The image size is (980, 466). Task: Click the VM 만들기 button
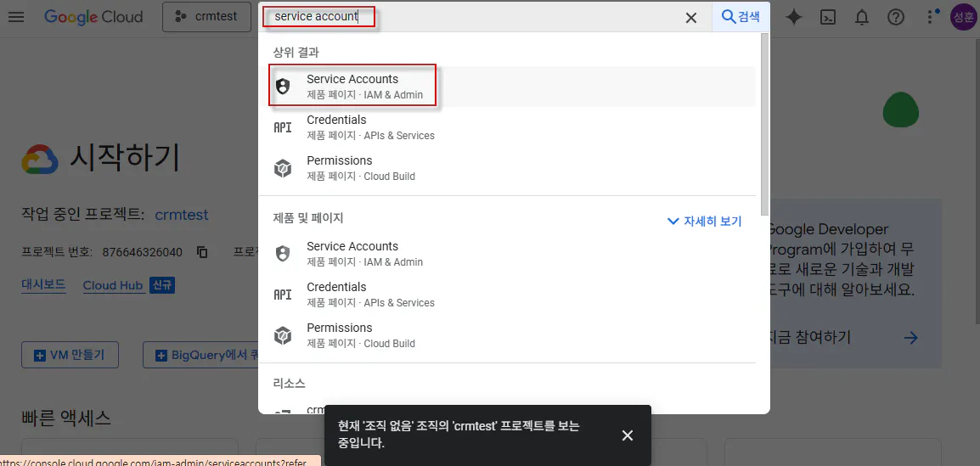[70, 355]
